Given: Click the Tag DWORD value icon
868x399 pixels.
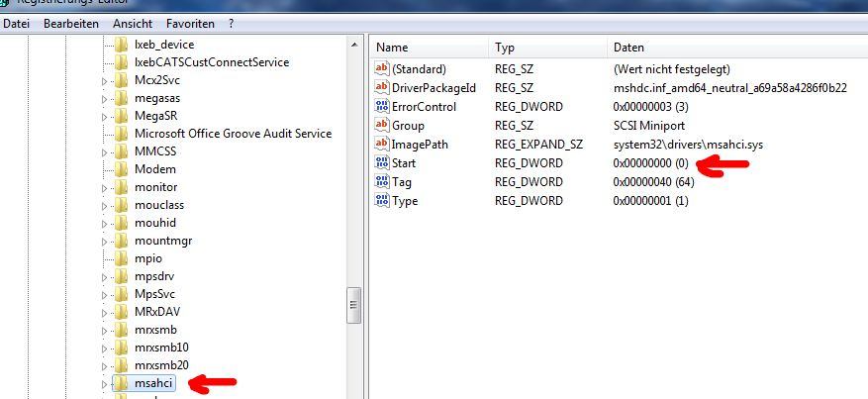Looking at the screenshot, I should tap(382, 182).
